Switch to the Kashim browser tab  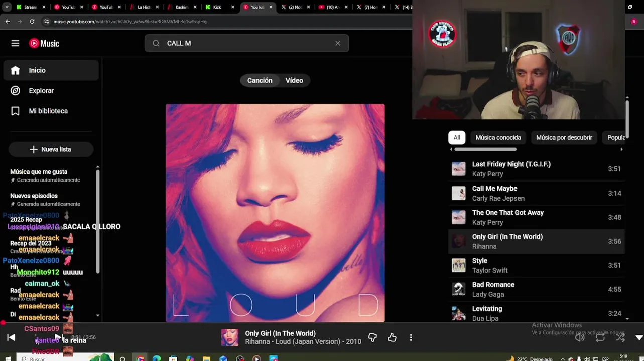[182, 7]
